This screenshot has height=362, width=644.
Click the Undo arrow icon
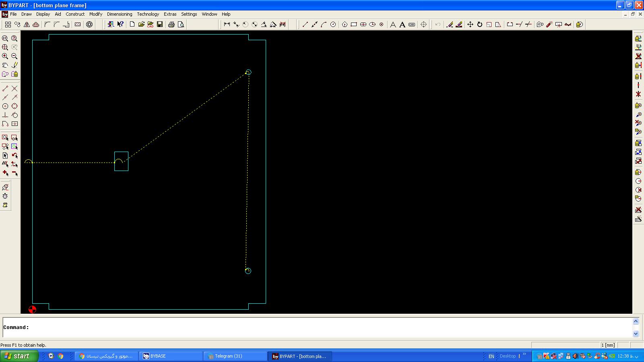coord(438,25)
